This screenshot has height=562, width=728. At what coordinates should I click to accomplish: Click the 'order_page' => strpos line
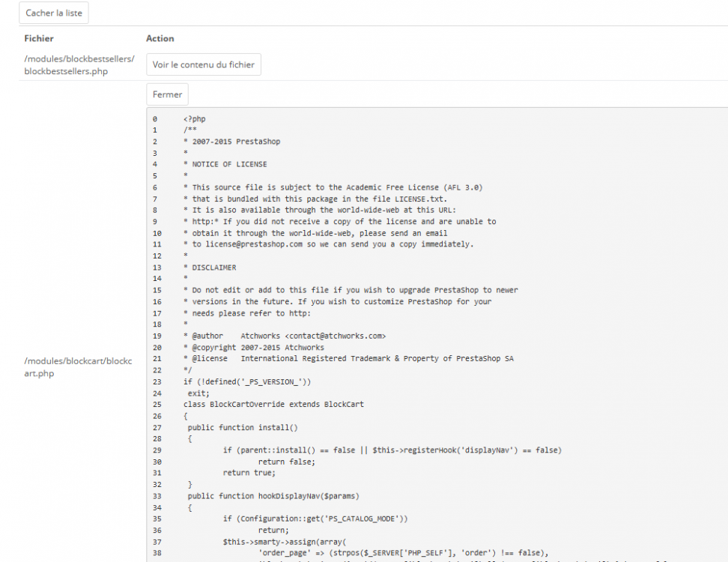(x=404, y=553)
